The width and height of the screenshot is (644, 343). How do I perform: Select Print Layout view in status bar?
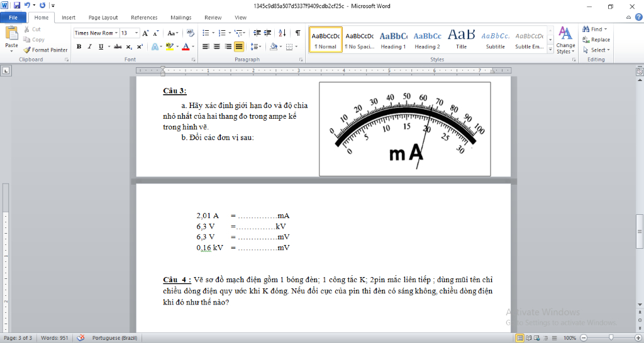pyautogui.click(x=520, y=338)
